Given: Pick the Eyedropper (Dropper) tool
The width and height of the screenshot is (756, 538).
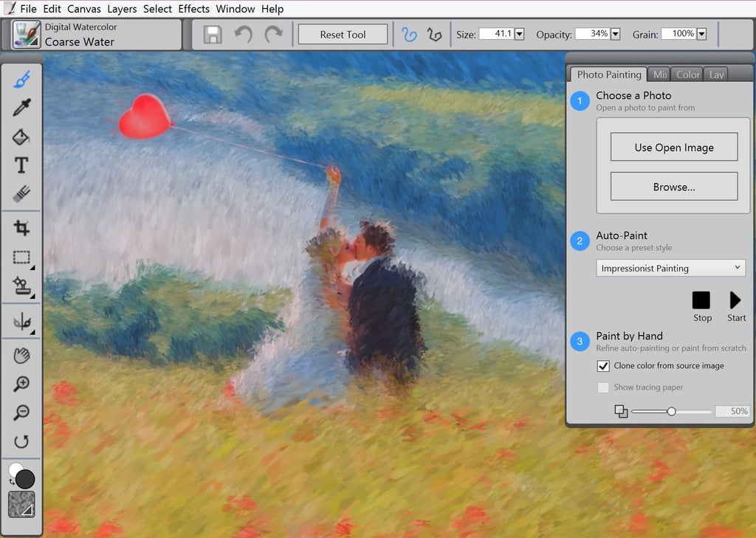Looking at the screenshot, I should [21, 108].
